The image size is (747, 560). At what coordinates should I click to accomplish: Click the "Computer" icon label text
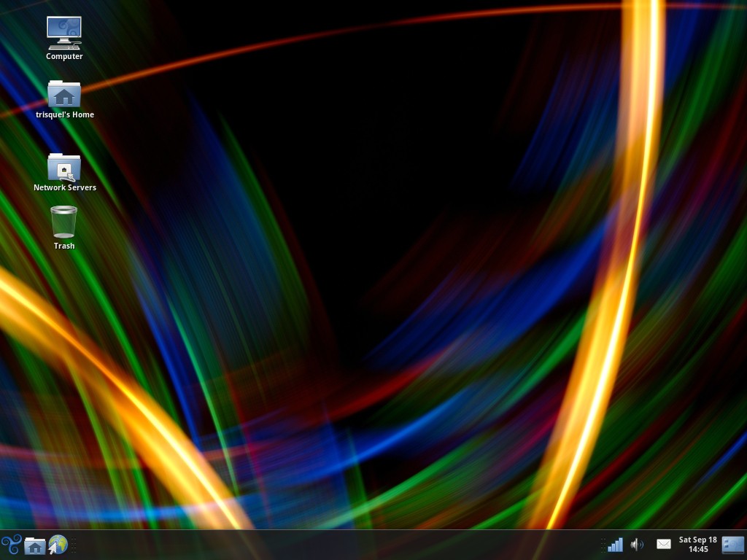[x=64, y=57]
